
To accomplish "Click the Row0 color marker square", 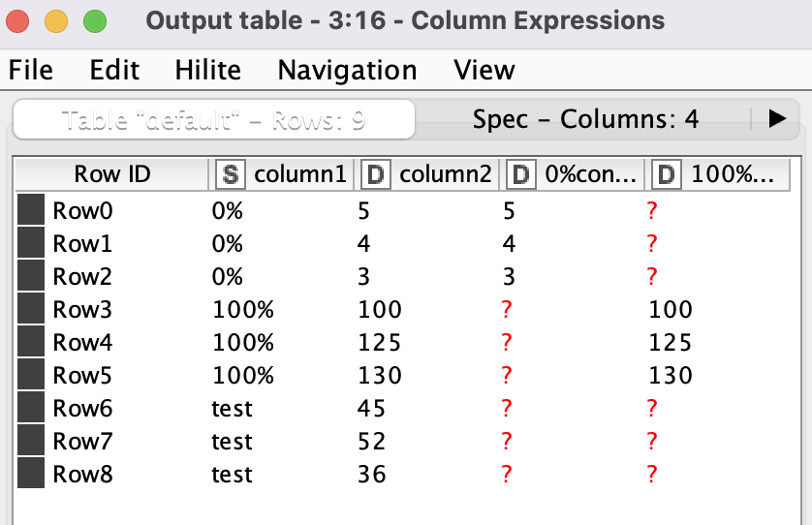I will 31,210.
